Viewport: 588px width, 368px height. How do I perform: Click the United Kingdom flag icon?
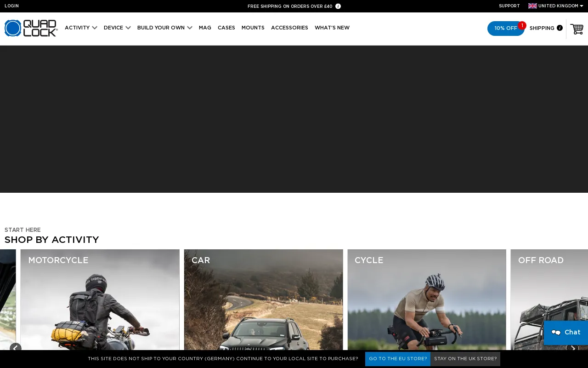click(x=532, y=6)
